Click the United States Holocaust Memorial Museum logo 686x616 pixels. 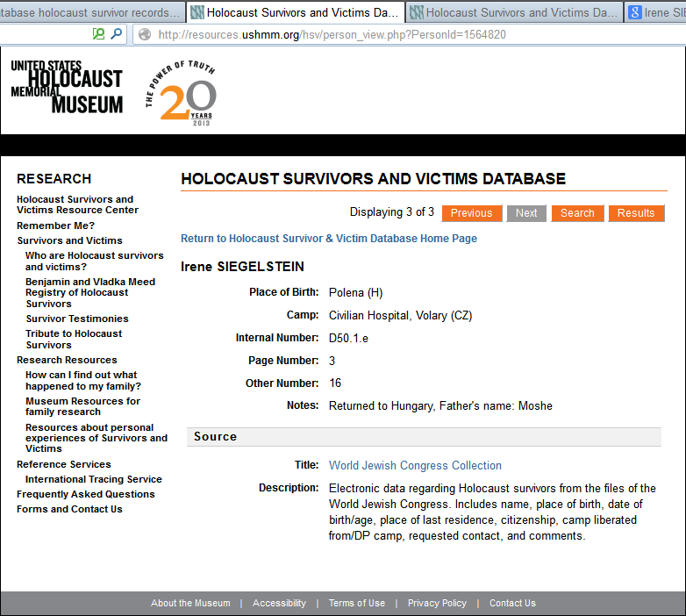(67, 87)
